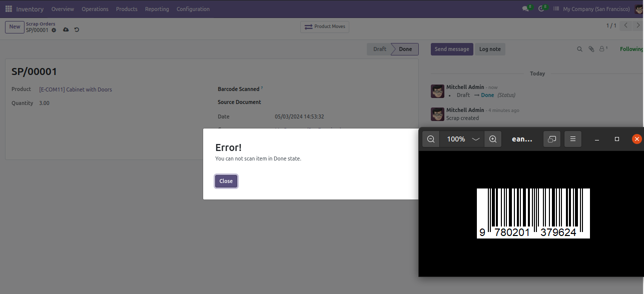This screenshot has height=294, width=644.
Task: Zoom in on the barcode image
Action: coord(493,139)
